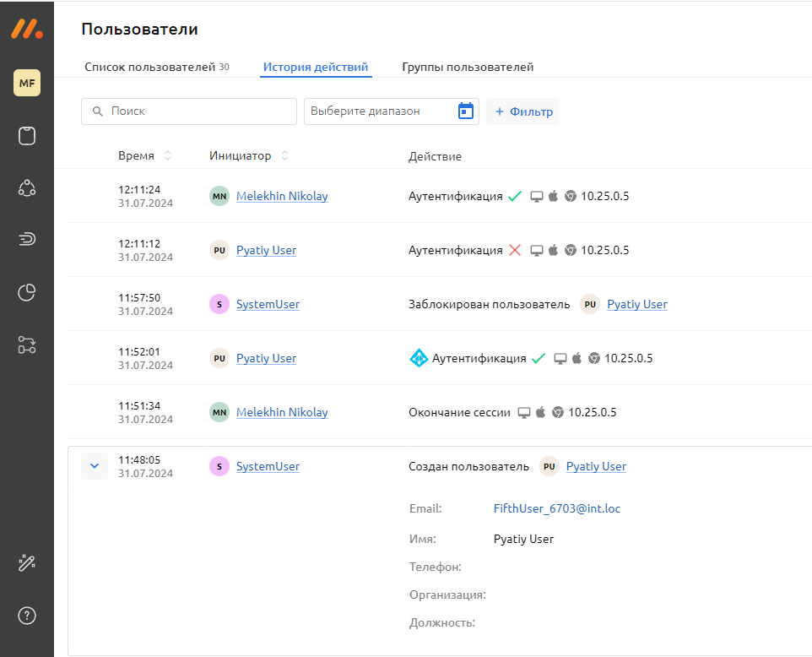This screenshot has height=657, width=812.
Task: Expand the 11:48:05 Создан пользователь entry
Action: pos(95,465)
